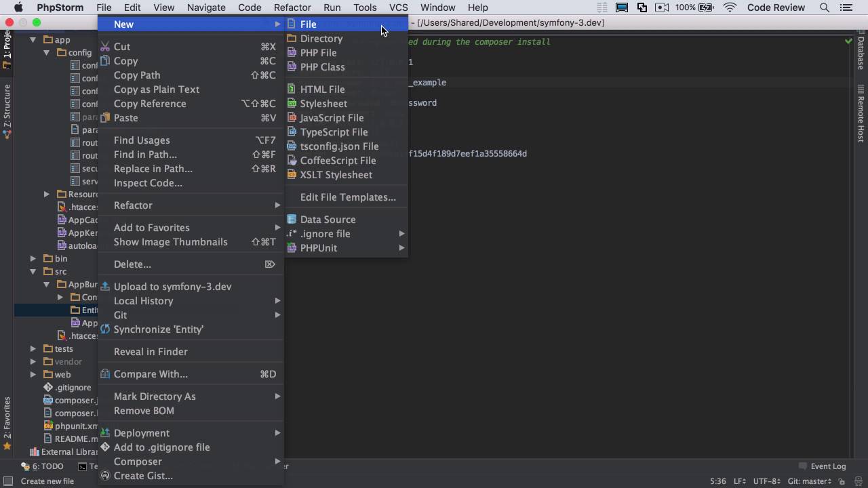
Task: Click the Stylesheet CSS icon
Action: pos(292,104)
